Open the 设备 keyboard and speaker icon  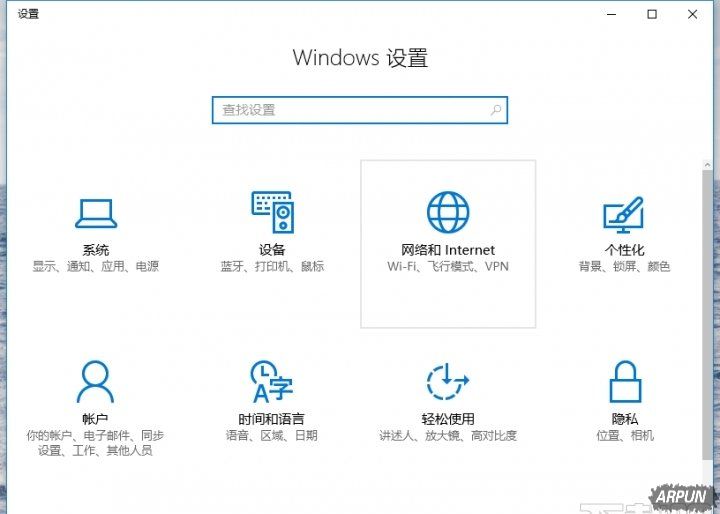pyautogui.click(x=273, y=212)
